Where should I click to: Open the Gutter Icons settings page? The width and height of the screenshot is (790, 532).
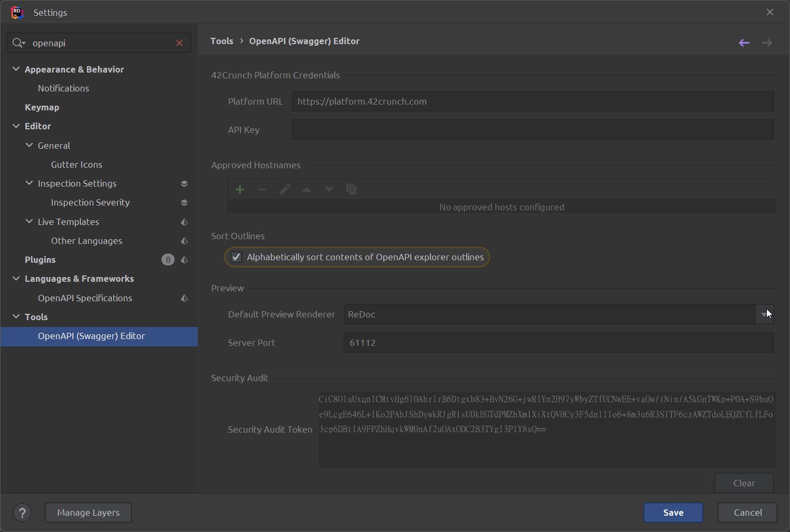tap(77, 165)
